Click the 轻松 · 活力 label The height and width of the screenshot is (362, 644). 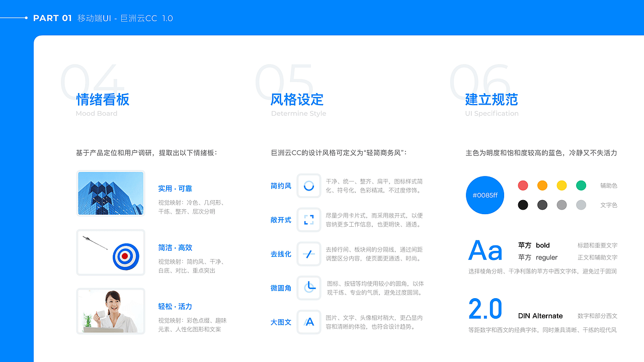point(175,307)
